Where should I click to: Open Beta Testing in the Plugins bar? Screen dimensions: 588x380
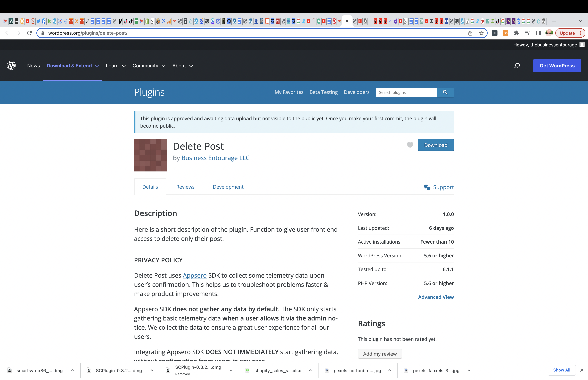tap(323, 92)
